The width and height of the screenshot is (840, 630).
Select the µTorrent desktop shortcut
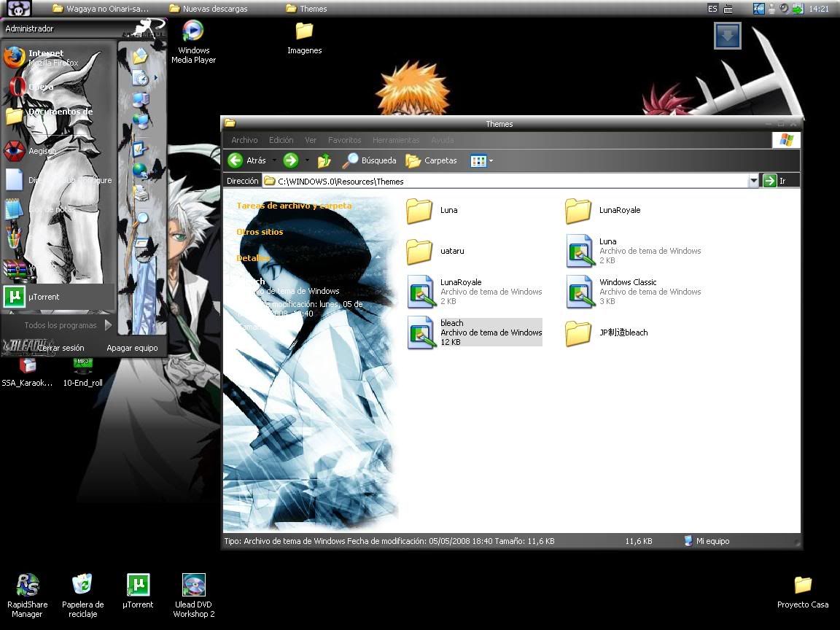138,591
